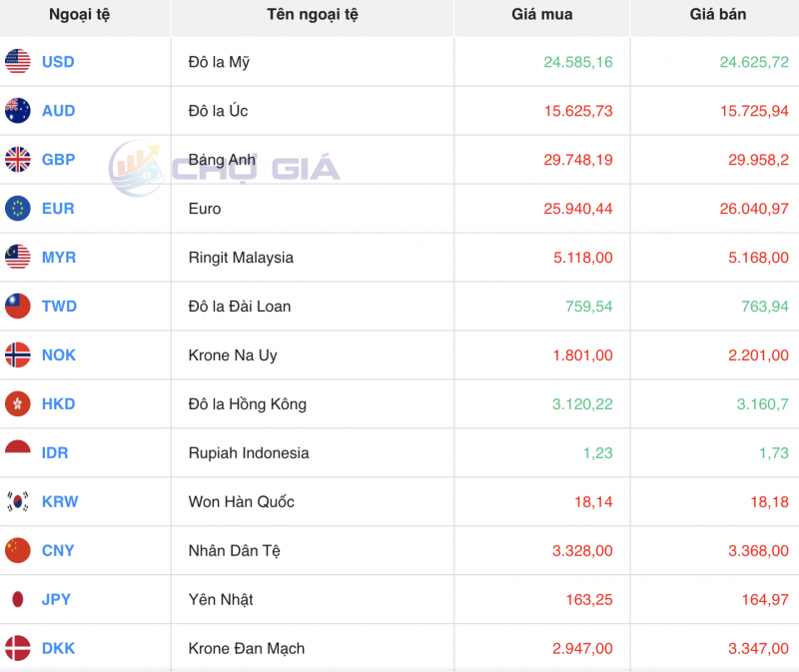Select the HKD currency code link
799x672 pixels.
tap(57, 404)
